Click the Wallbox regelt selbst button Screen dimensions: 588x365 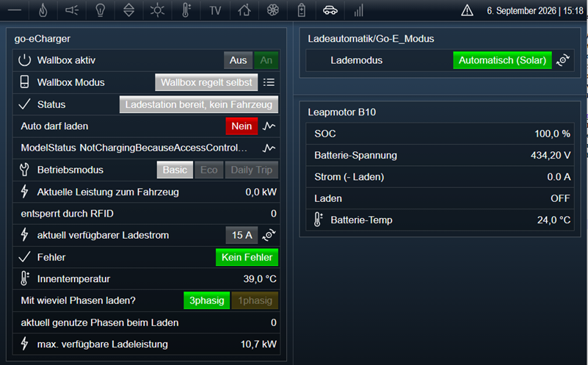(x=206, y=82)
